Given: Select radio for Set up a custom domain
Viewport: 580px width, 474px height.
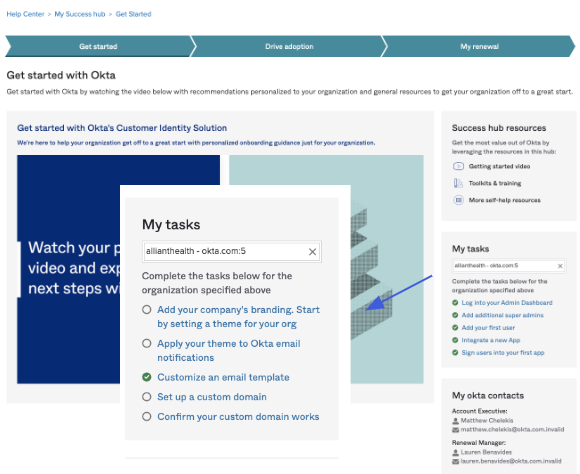Looking at the screenshot, I should point(147,397).
